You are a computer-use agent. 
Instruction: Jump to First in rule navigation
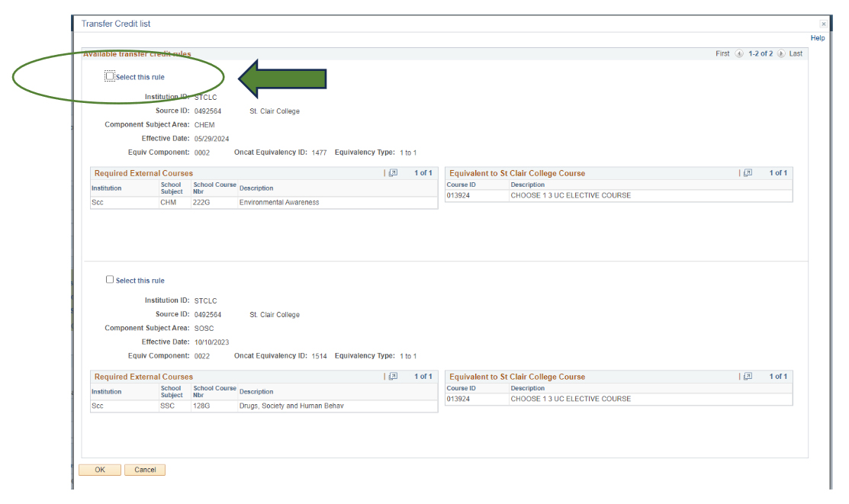722,54
